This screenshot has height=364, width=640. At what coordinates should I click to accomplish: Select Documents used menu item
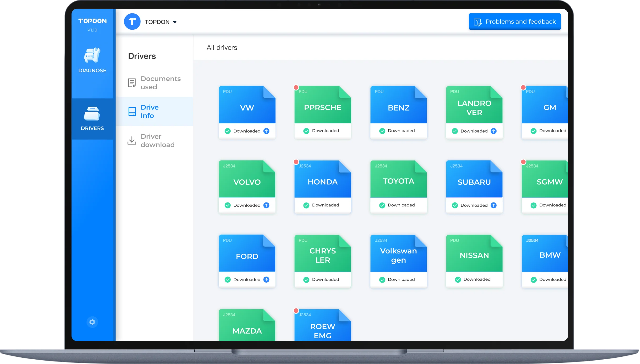click(154, 83)
